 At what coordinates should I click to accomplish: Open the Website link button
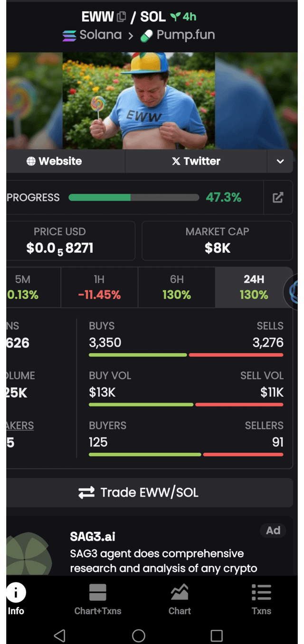click(x=54, y=161)
